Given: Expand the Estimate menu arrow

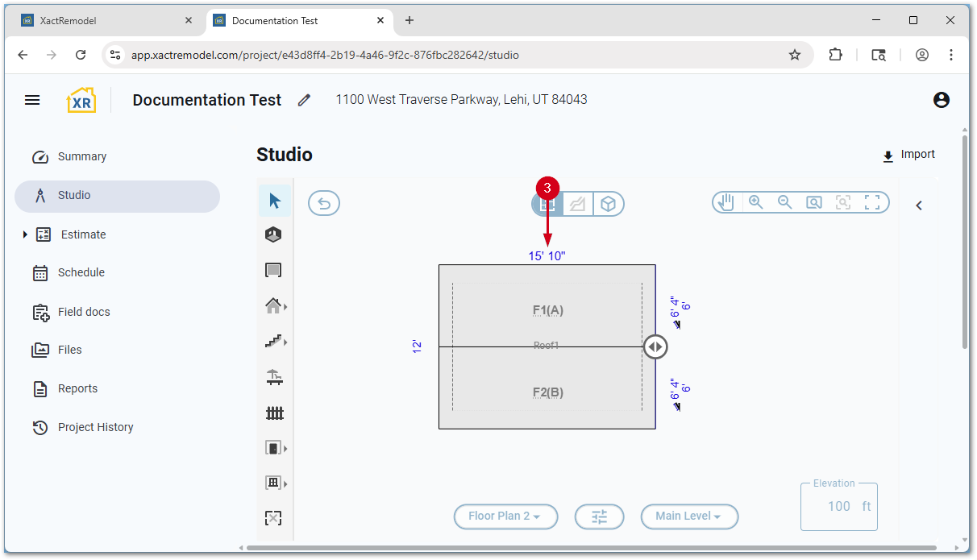Looking at the screenshot, I should pos(25,234).
